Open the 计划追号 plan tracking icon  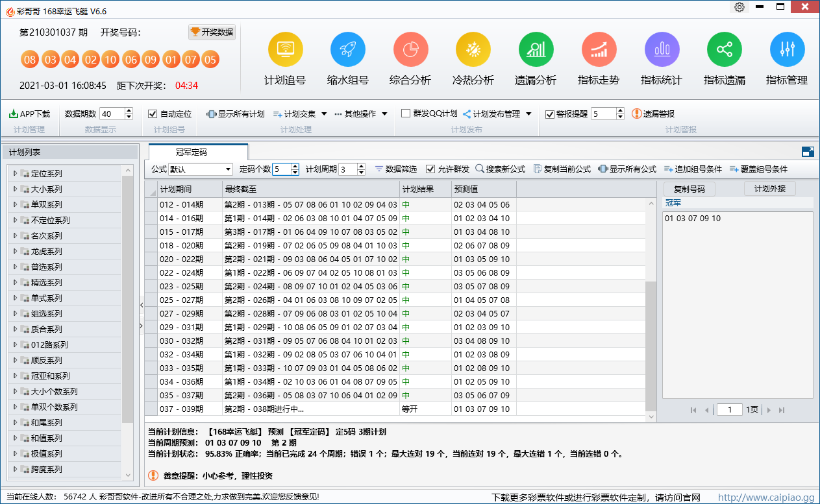pos(285,50)
